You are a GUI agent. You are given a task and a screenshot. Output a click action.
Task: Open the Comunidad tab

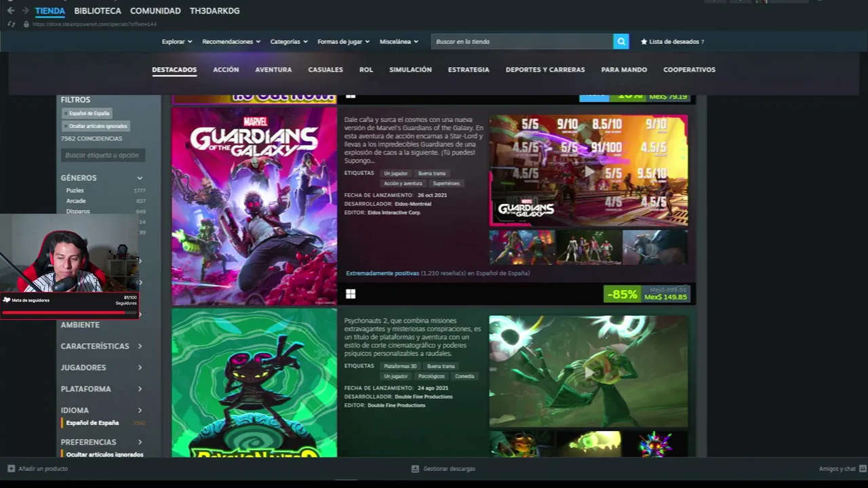click(x=155, y=11)
